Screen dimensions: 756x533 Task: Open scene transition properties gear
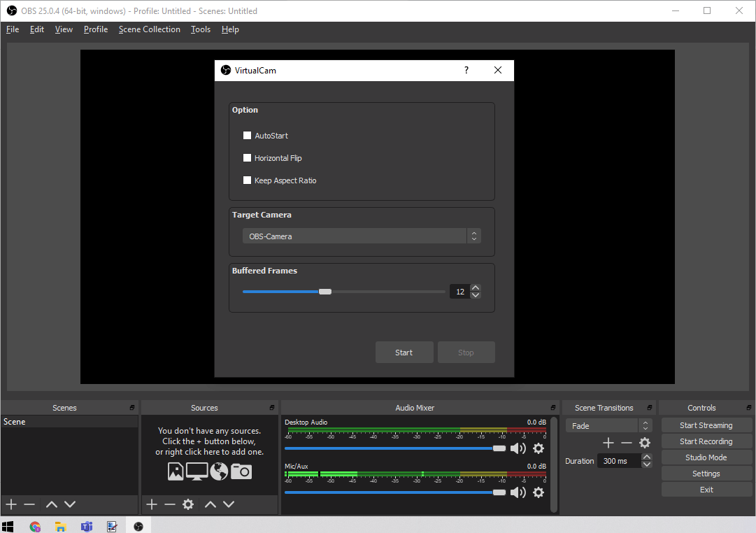click(x=645, y=443)
